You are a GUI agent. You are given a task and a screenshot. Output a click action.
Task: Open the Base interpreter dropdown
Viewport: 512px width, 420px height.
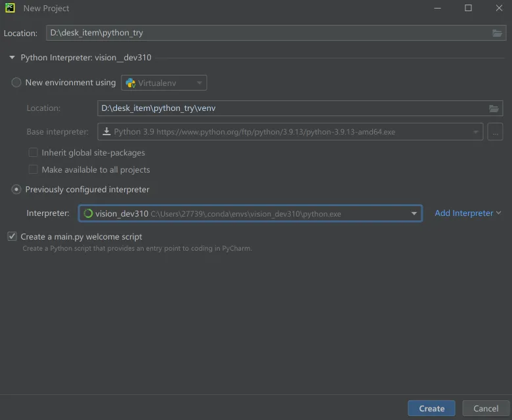click(290, 131)
